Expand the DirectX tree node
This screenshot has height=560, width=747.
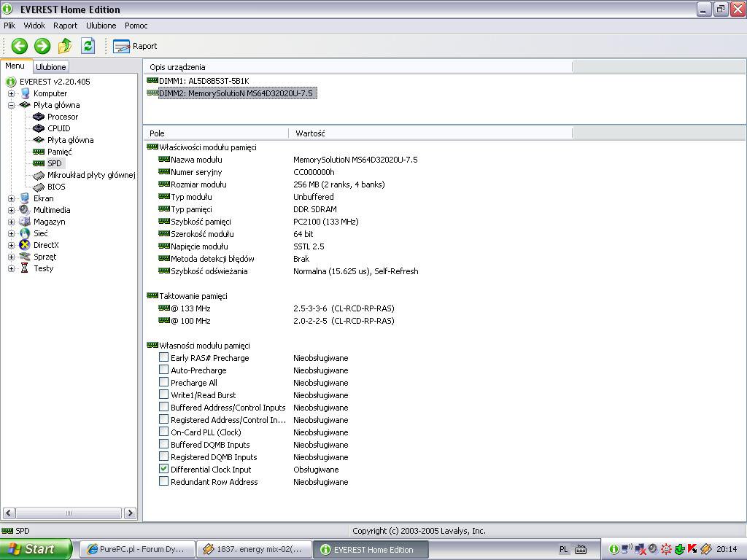pyautogui.click(x=11, y=245)
